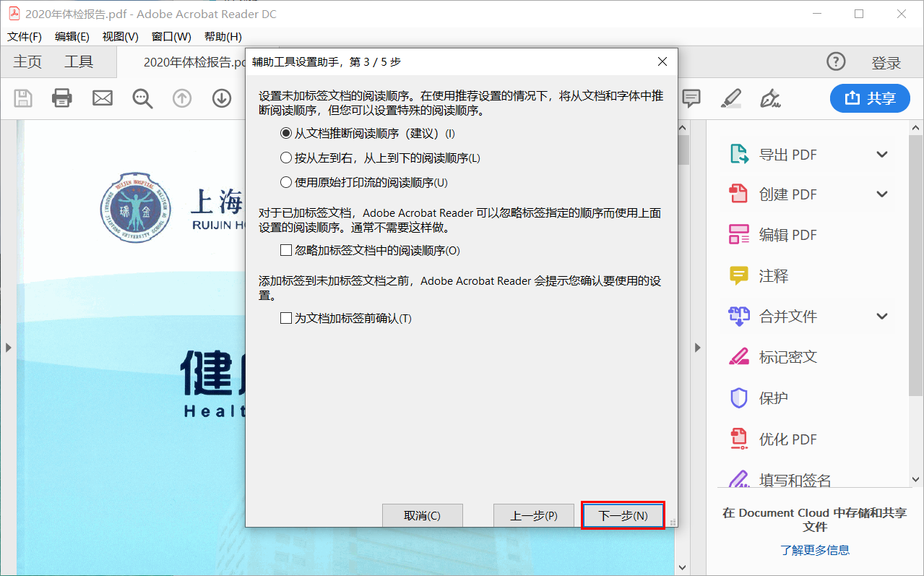Viewport: 924px width, 576px height.
Task: Go to previous page with up-arrow icon
Action: [182, 98]
